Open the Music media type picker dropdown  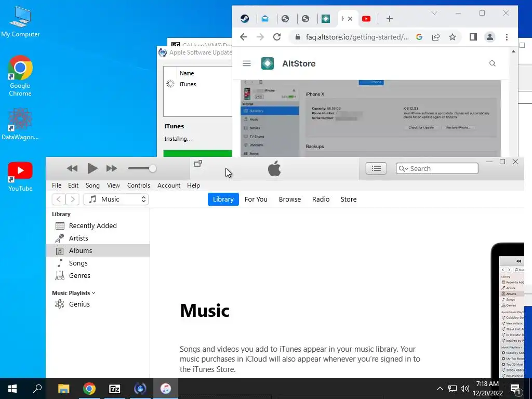tap(116, 199)
